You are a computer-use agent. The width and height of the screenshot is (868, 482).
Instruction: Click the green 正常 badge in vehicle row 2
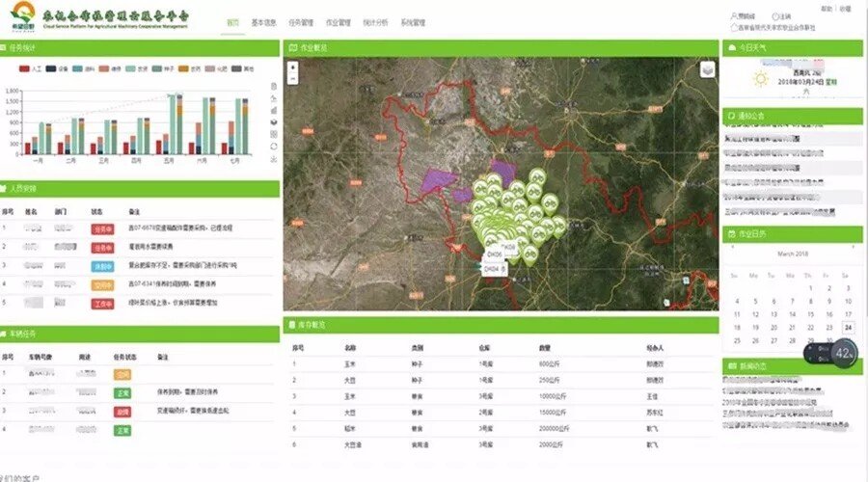pyautogui.click(x=122, y=393)
